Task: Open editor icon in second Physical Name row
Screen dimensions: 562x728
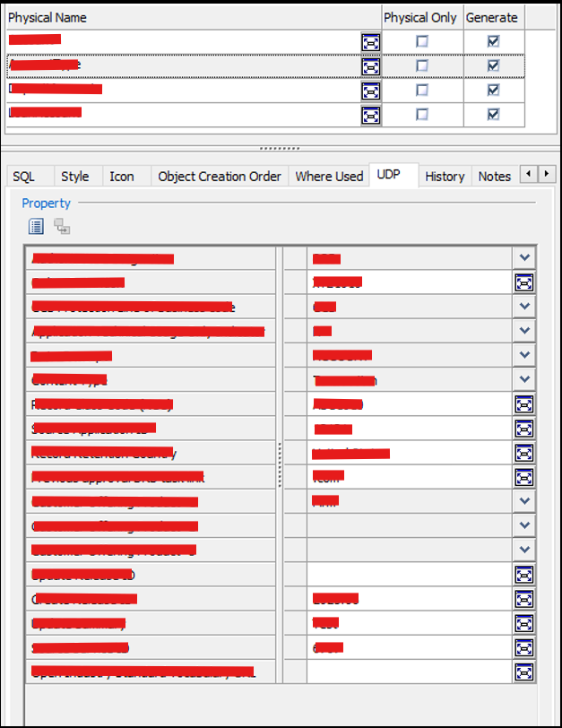Action: 371,67
